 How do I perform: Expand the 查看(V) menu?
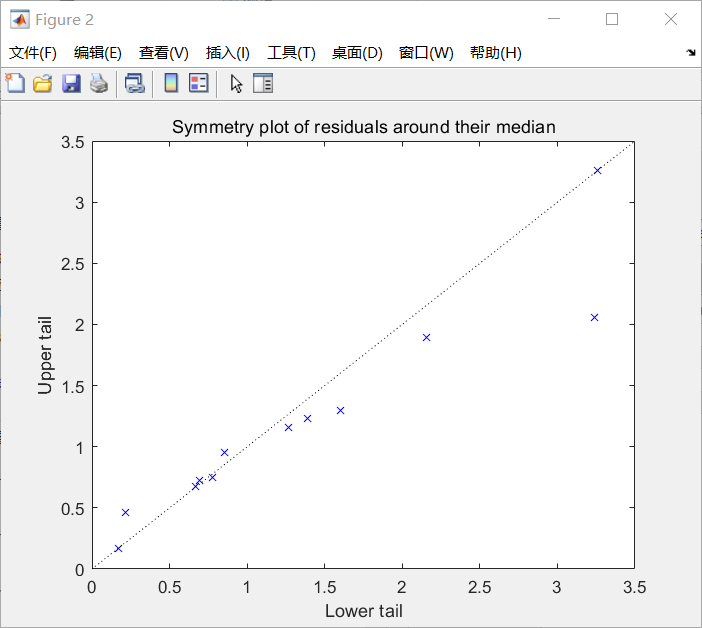tap(164, 53)
